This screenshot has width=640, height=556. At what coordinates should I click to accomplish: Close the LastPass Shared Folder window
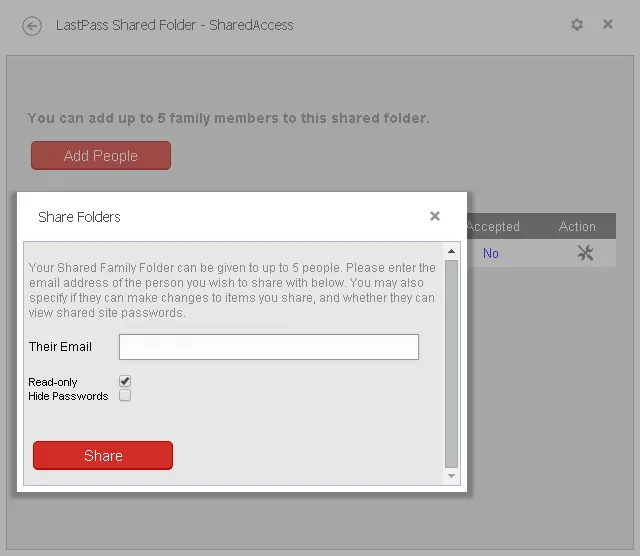(x=608, y=24)
